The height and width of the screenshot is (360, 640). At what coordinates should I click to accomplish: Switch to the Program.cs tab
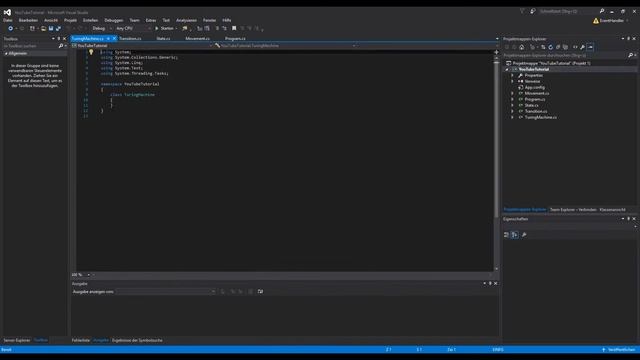click(235, 38)
